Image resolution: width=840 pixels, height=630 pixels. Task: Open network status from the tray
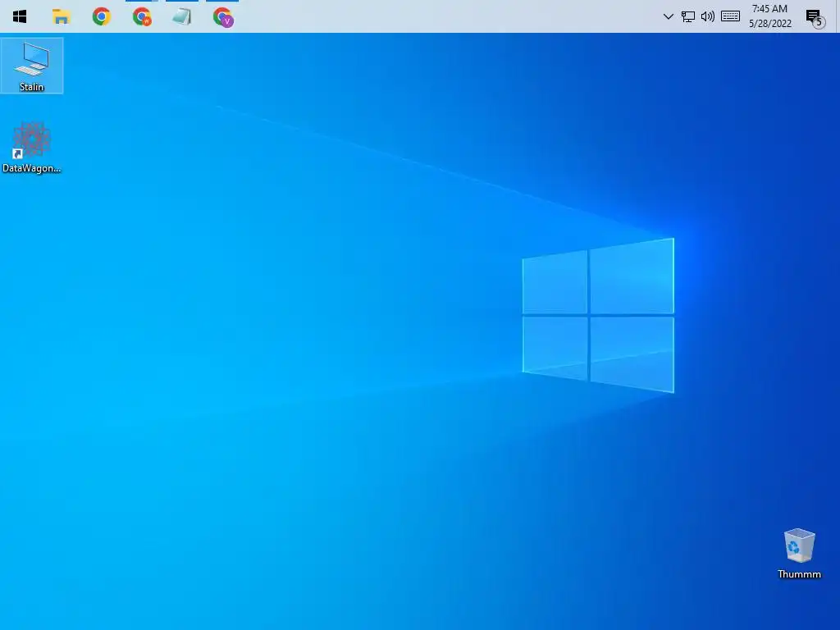click(688, 16)
